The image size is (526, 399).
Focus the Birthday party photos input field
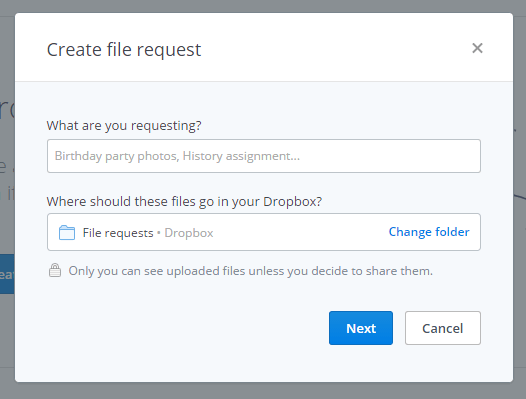[x=264, y=156]
